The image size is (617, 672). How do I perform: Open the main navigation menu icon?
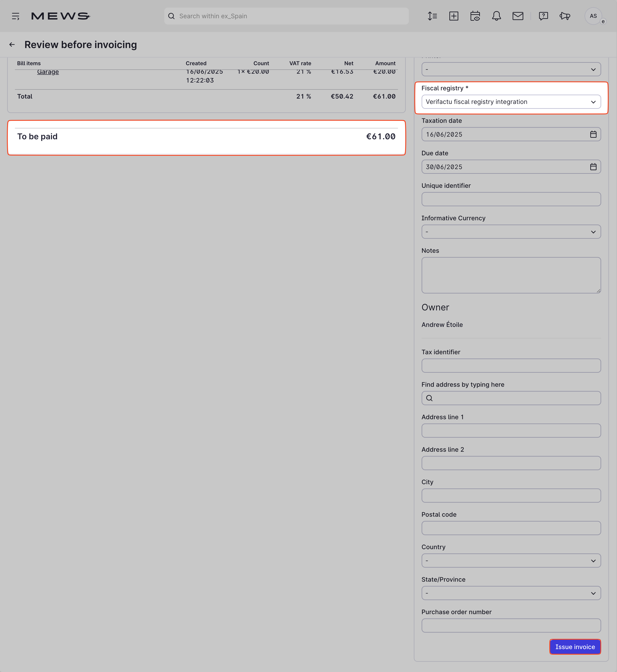point(16,16)
